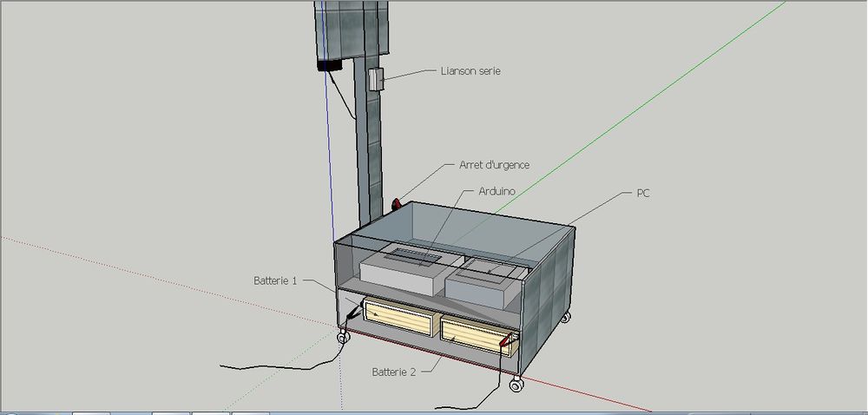Select the rear-right caster wheel
The width and height of the screenshot is (868, 415).
565,318
